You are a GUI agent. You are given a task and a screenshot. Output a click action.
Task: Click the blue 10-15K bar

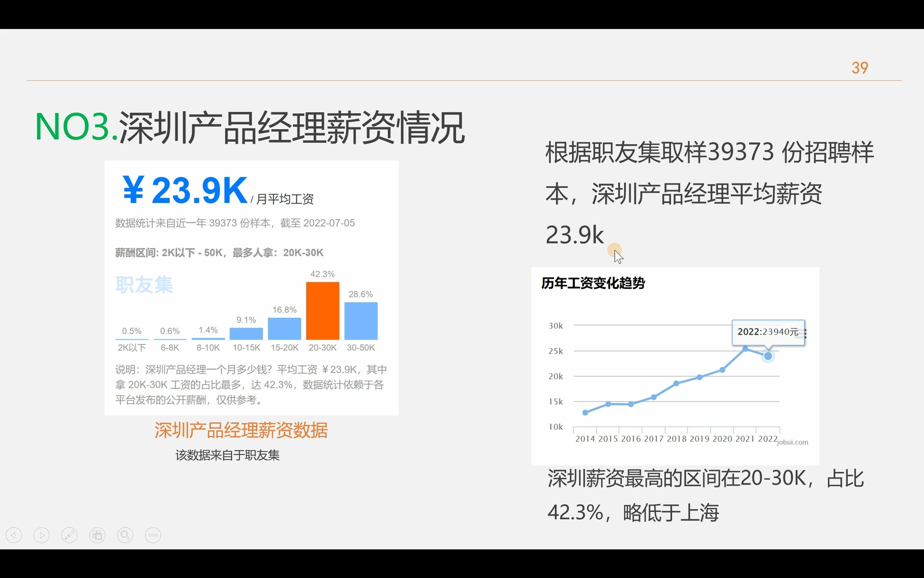click(x=246, y=334)
